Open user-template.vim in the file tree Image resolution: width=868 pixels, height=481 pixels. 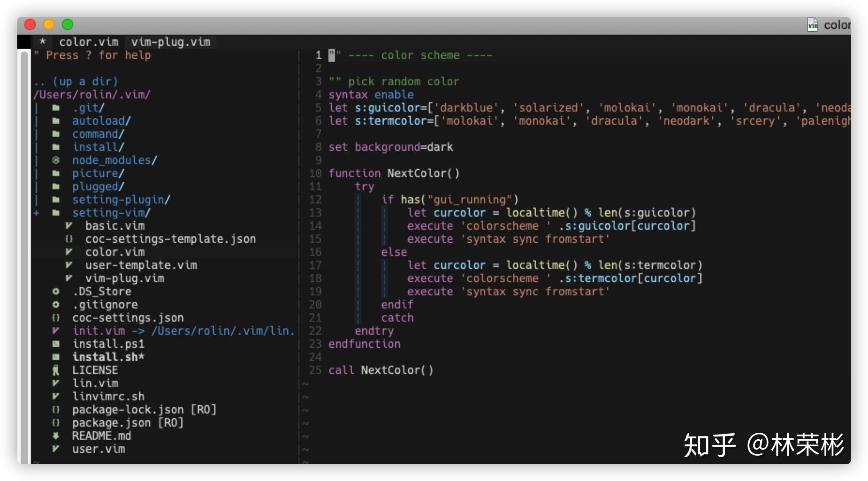(141, 265)
